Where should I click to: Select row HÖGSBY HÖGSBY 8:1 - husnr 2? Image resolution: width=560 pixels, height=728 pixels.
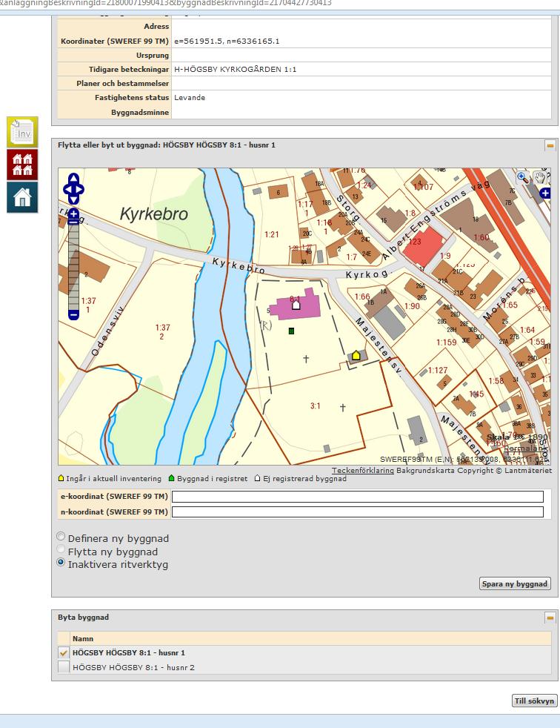click(x=304, y=667)
